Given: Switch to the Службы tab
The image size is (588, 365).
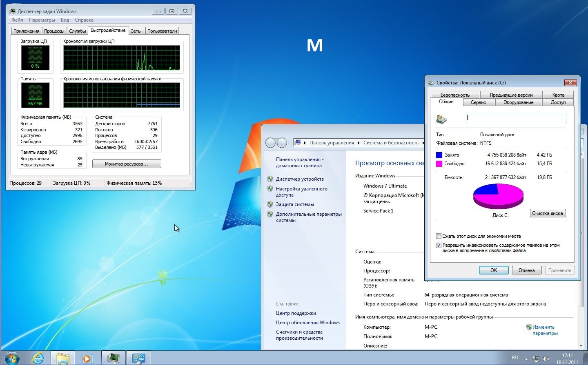Looking at the screenshot, I should (x=78, y=31).
